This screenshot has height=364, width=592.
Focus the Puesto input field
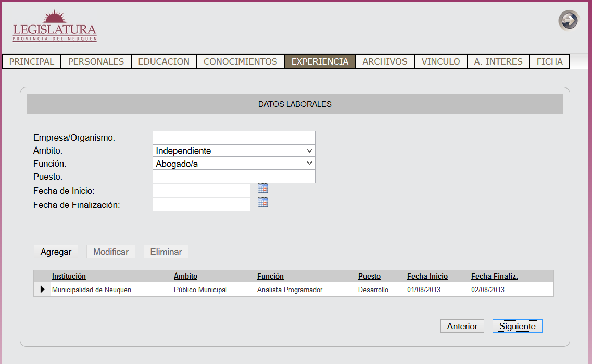234,177
